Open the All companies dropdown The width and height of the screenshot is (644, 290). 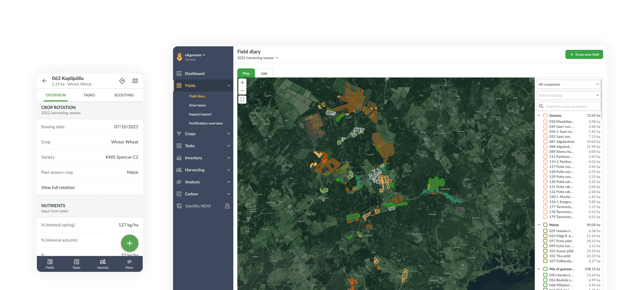pos(569,84)
